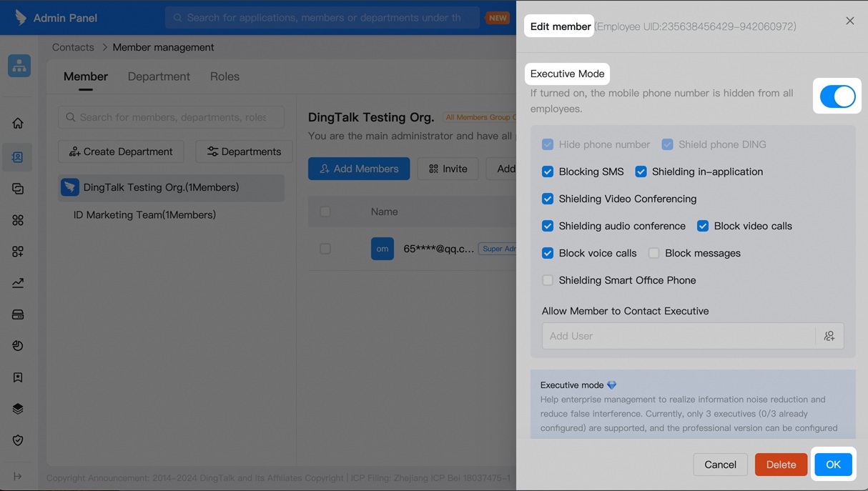
Task: Click the Admin Panel title text
Action: click(65, 18)
